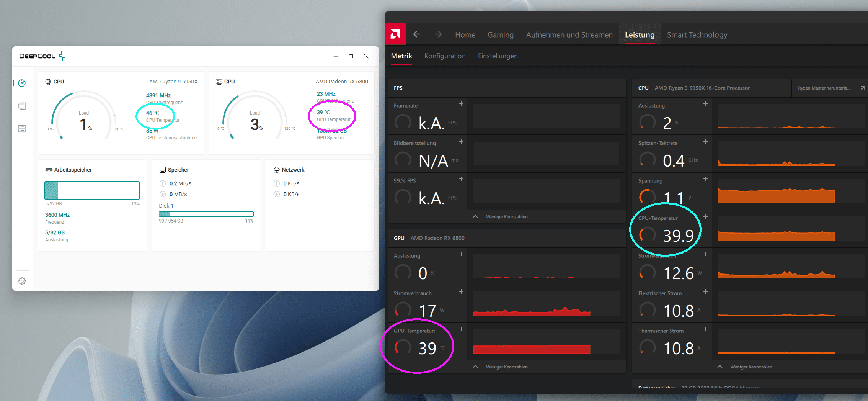The image size is (868, 401).
Task: Open Aufnehmen und Streamen tab
Action: tap(569, 35)
